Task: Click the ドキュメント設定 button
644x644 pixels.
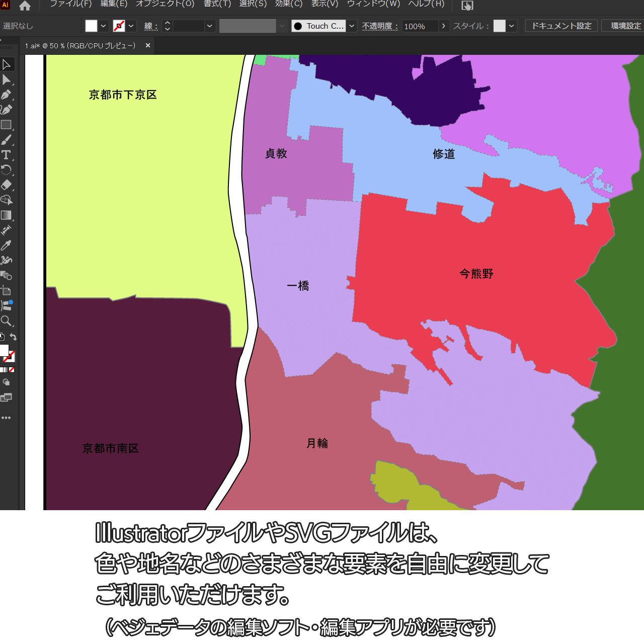Action: click(x=561, y=26)
